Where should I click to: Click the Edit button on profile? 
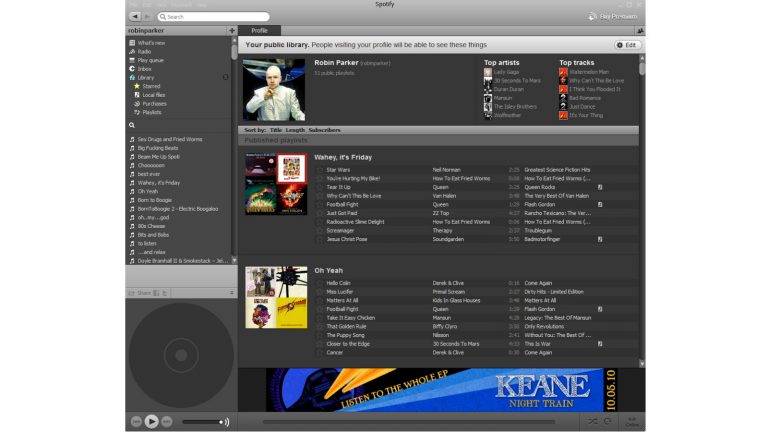pos(627,45)
